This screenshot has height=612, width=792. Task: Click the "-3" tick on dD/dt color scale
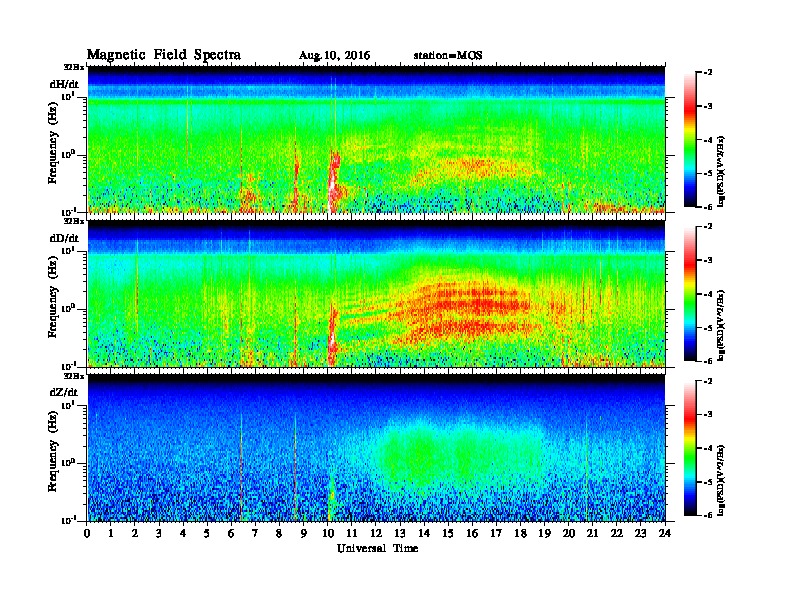click(708, 261)
